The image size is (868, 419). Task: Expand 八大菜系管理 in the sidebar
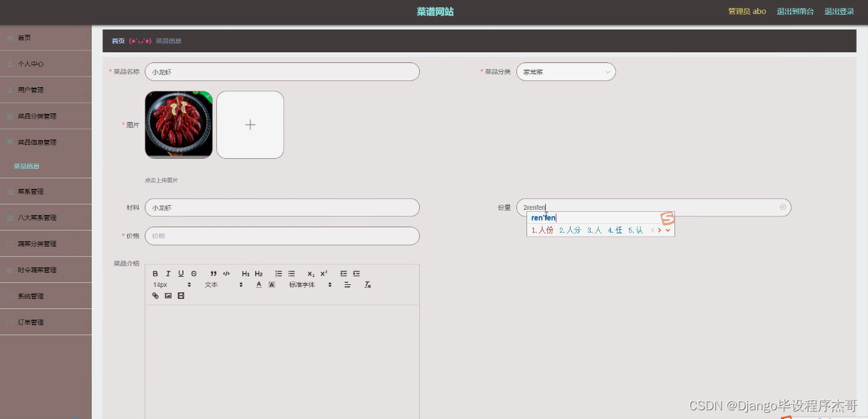(x=46, y=217)
